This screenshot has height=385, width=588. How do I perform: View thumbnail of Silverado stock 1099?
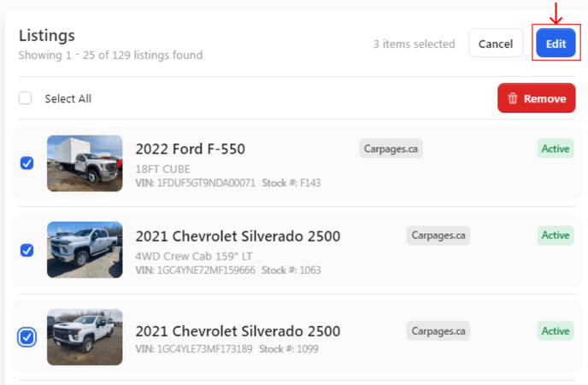pyautogui.click(x=85, y=337)
